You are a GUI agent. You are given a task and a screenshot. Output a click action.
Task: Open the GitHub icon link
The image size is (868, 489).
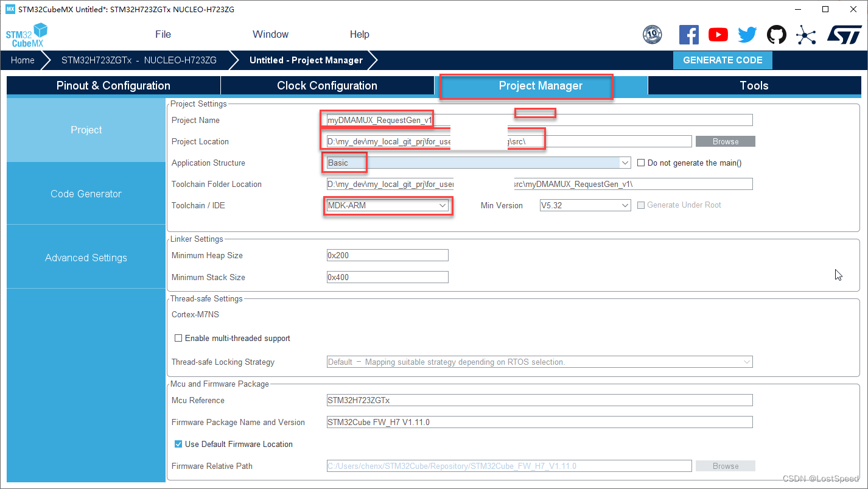(x=776, y=35)
